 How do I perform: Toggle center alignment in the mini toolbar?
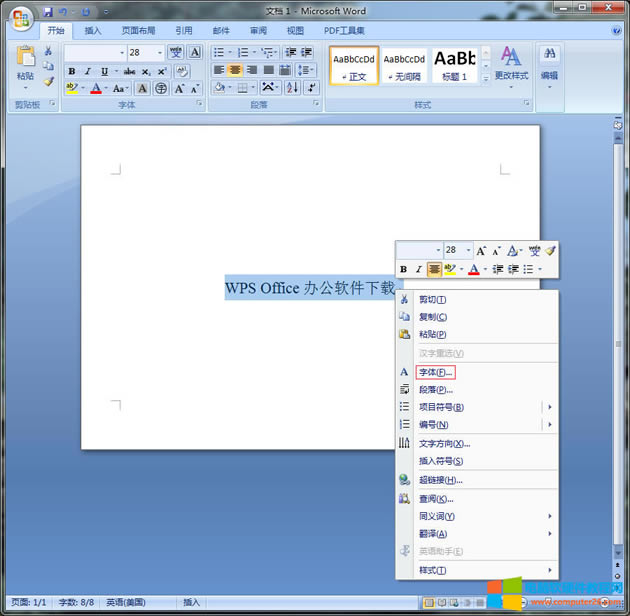click(x=434, y=269)
